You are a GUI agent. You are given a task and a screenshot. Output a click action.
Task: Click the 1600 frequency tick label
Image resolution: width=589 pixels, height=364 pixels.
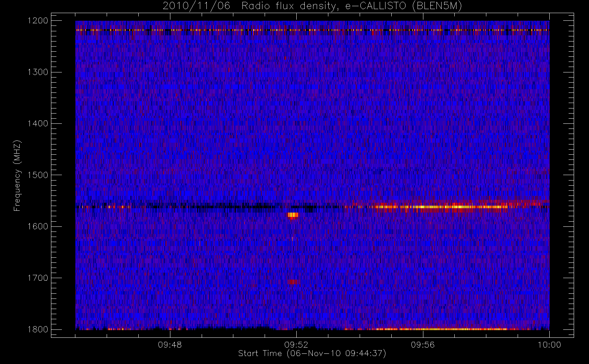pyautogui.click(x=38, y=226)
